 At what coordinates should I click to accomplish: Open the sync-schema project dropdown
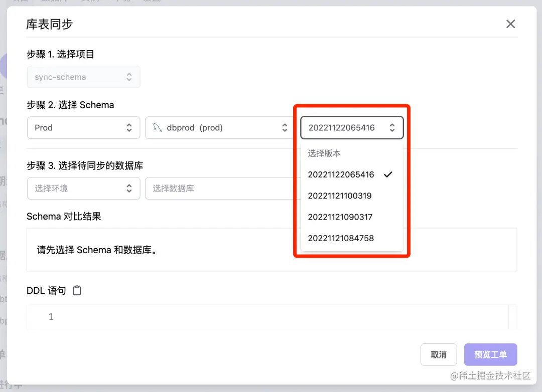click(84, 77)
